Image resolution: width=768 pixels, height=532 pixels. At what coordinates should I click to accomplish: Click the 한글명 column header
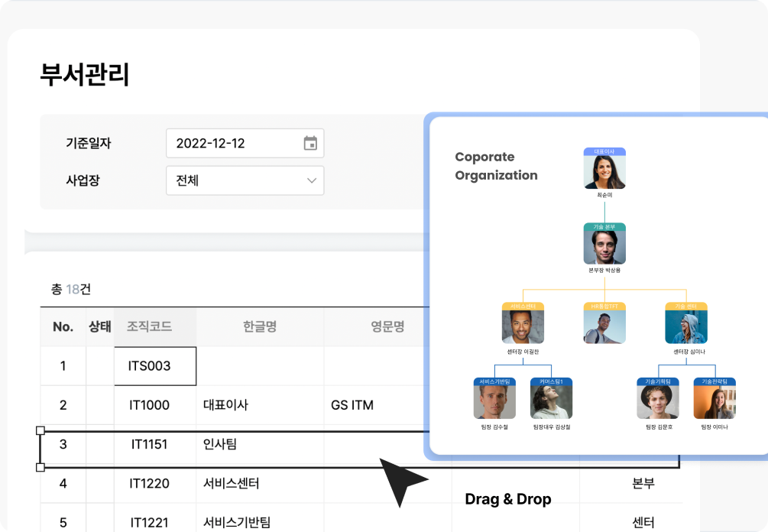[260, 327]
